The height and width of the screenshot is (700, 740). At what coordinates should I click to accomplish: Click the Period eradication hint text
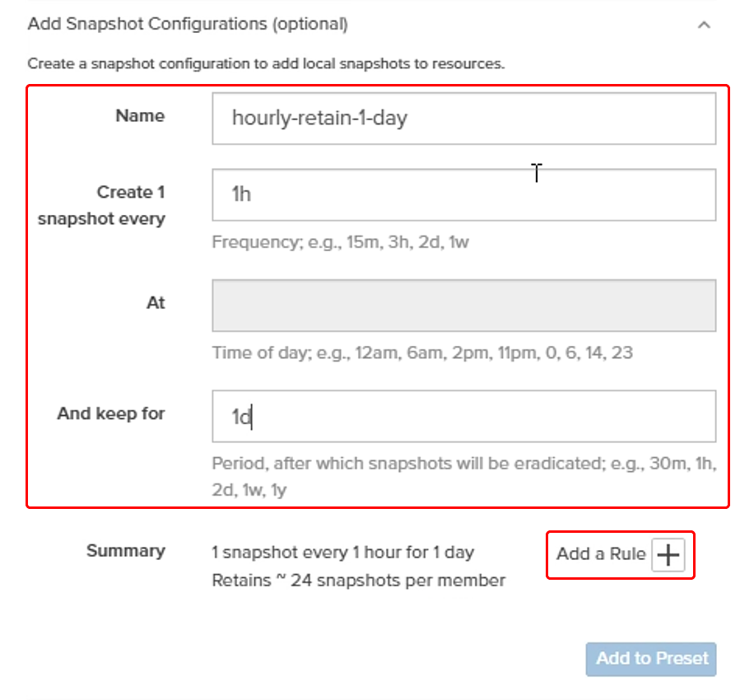pyautogui.click(x=464, y=477)
